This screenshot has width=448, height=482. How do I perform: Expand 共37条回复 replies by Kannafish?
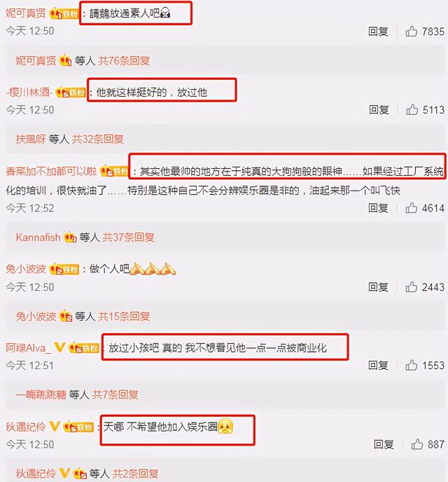tap(128, 237)
